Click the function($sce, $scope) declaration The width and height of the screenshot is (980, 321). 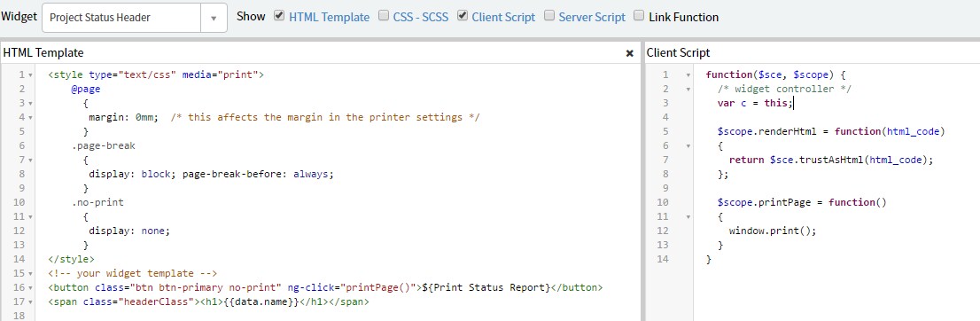775,74
